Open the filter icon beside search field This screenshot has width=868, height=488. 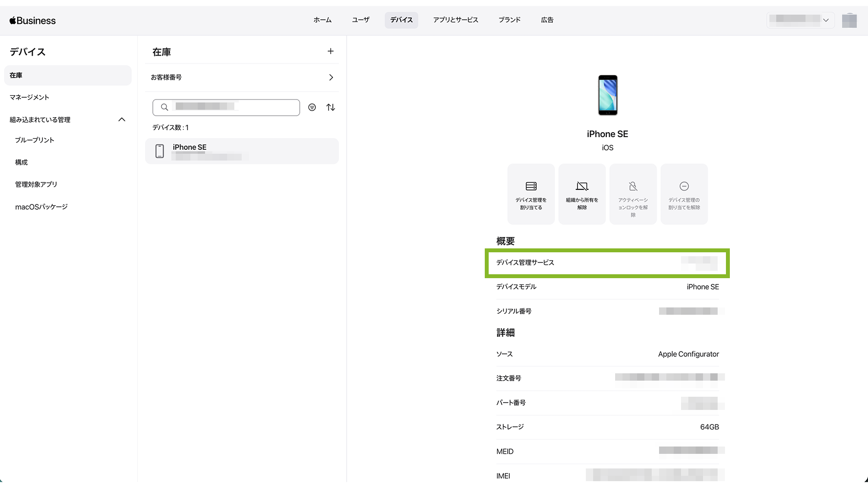tap(312, 107)
